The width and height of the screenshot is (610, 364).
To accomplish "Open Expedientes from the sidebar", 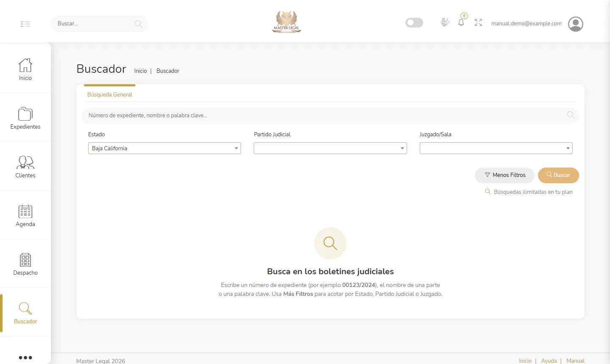I will click(x=25, y=118).
